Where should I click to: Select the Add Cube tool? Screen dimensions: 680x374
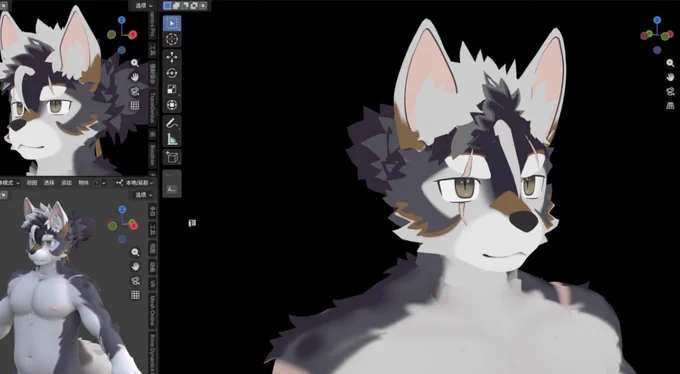coord(172,157)
